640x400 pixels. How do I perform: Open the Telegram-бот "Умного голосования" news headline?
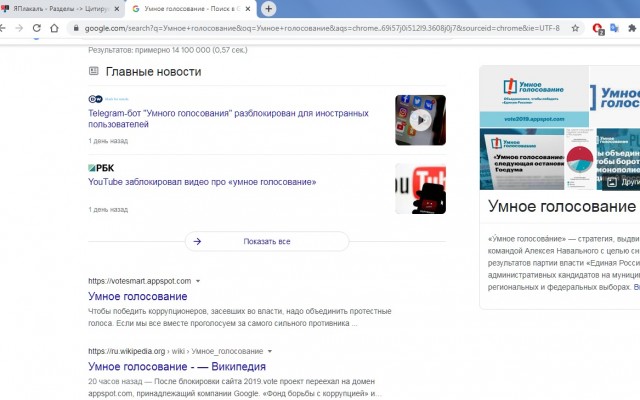click(228, 119)
